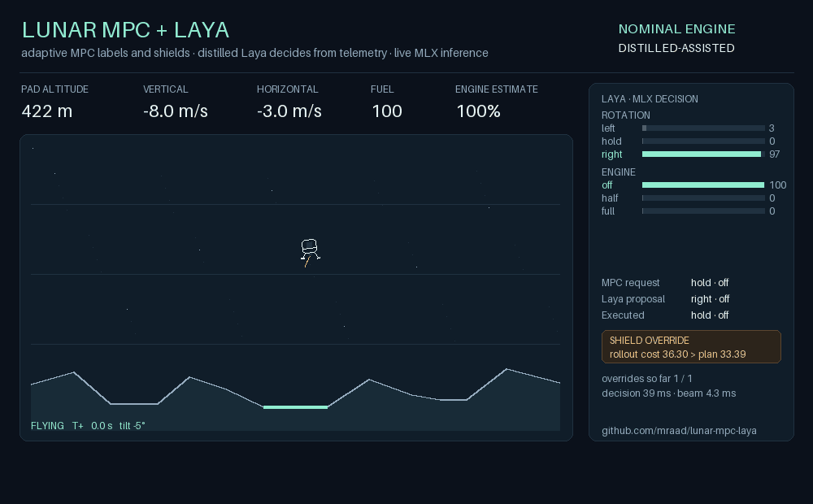Click the MPC request value 'hold · off'
813x504 pixels.
pyautogui.click(x=710, y=283)
